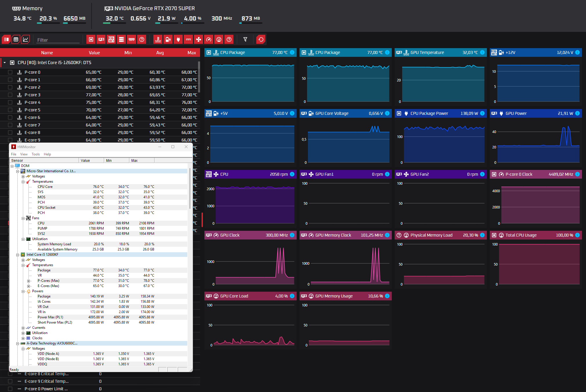
Task: Switch to the graph view icon
Action: (26, 39)
